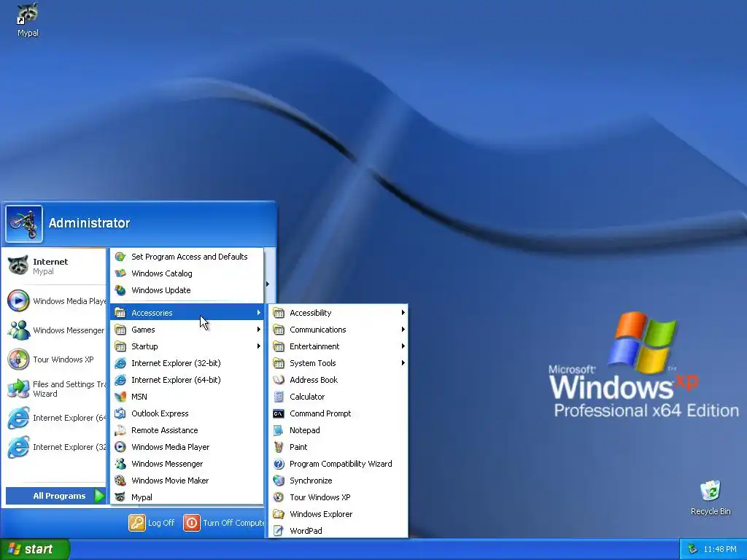The width and height of the screenshot is (747, 560).
Task: Click the Address Book icon
Action: pos(279,380)
